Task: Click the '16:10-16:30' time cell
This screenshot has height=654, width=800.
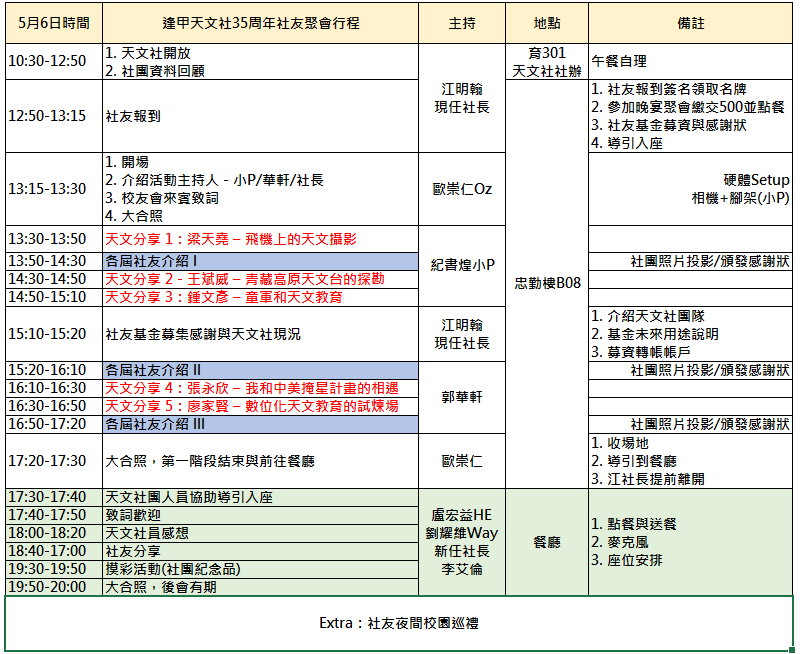Action: click(54, 388)
